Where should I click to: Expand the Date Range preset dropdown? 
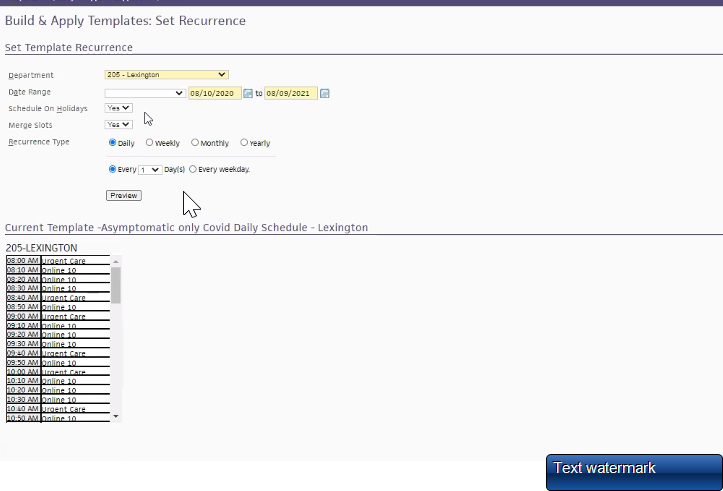tap(145, 93)
